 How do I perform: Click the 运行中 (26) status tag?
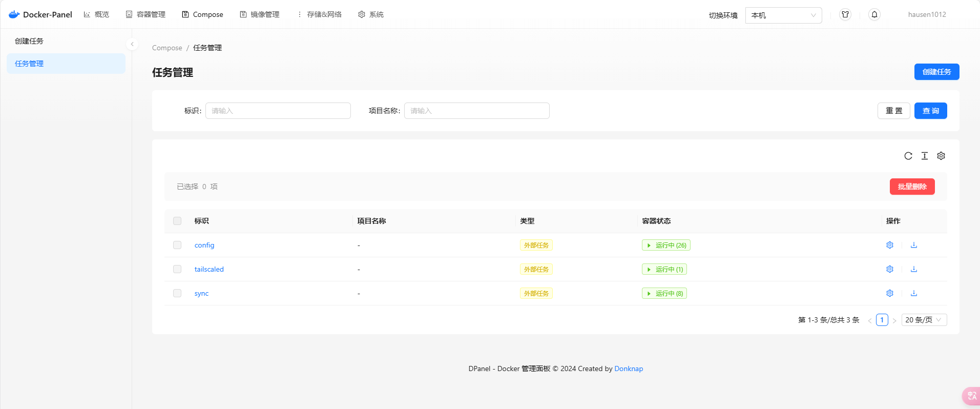point(666,245)
